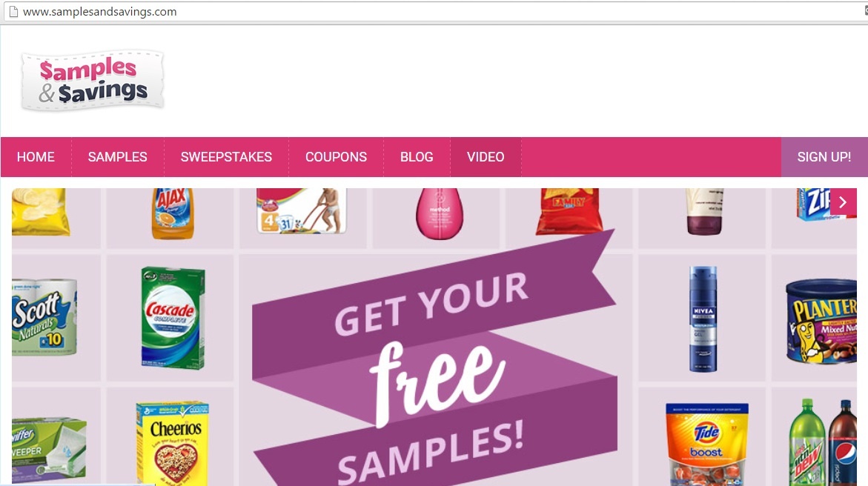Switch to the VIDEO section

[486, 157]
